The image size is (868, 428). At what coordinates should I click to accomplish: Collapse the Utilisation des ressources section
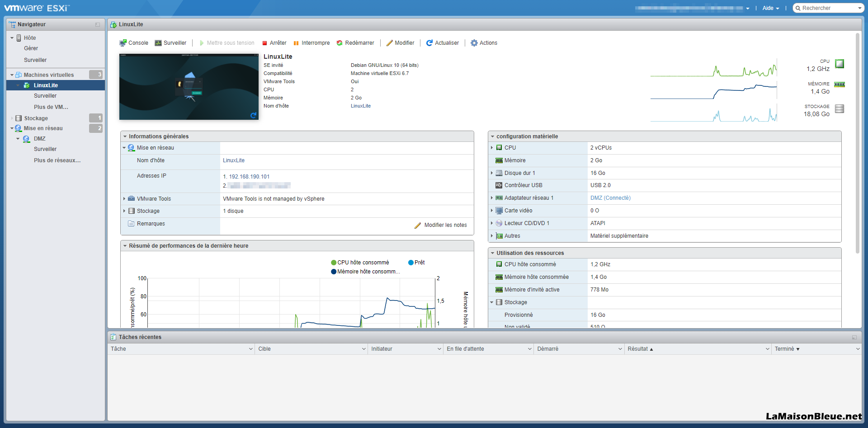pos(493,253)
